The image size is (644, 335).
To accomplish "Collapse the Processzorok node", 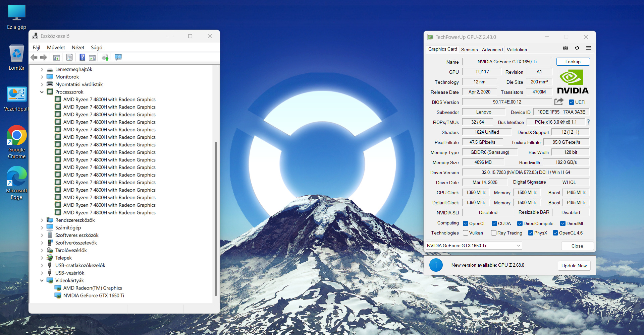I will (x=42, y=92).
